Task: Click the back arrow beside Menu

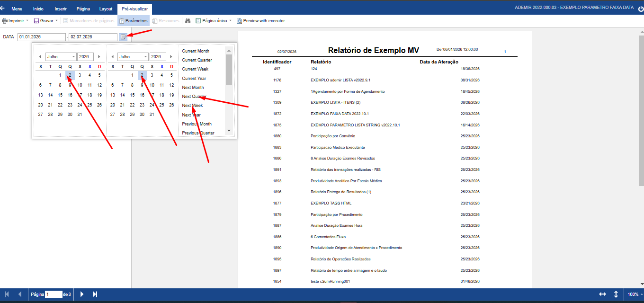Action: (x=3, y=9)
